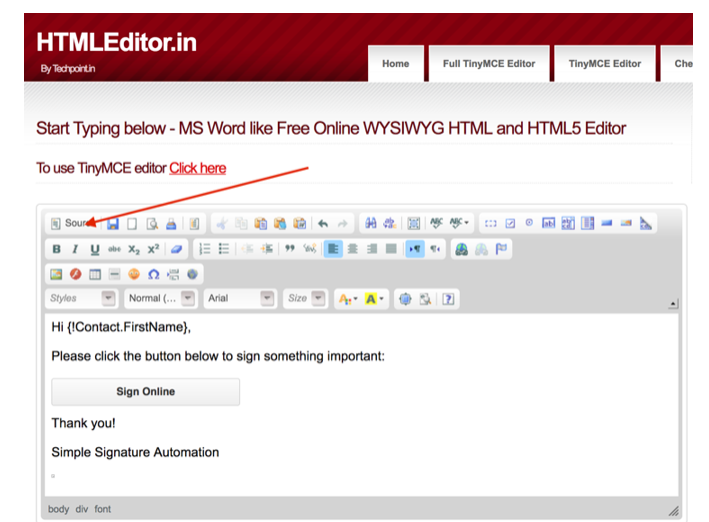Click the About question mark icon

point(448,299)
